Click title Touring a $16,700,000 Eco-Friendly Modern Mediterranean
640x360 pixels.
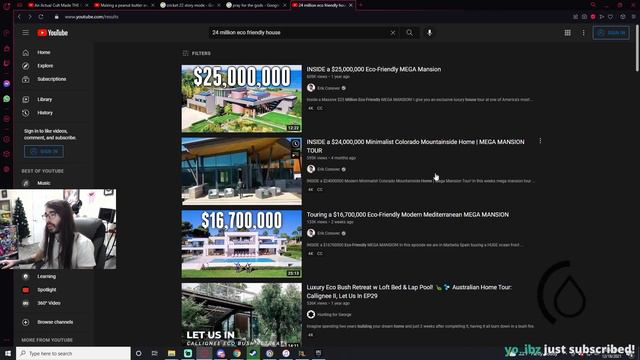407,215
